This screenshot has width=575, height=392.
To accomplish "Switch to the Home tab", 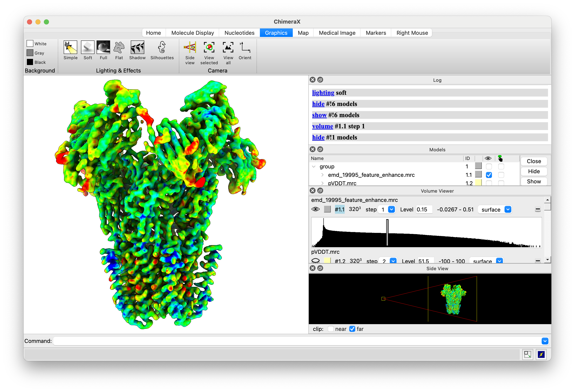I will 153,33.
